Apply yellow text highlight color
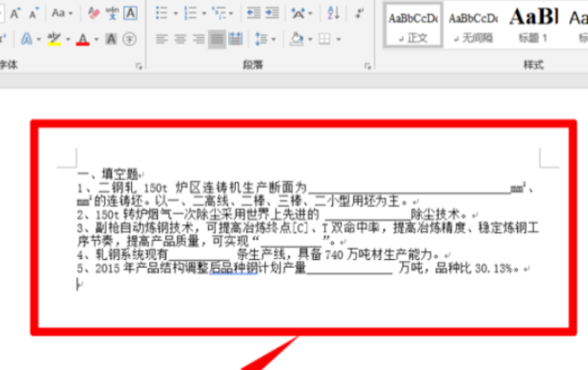Screen dimensions: 588x370 55,39
